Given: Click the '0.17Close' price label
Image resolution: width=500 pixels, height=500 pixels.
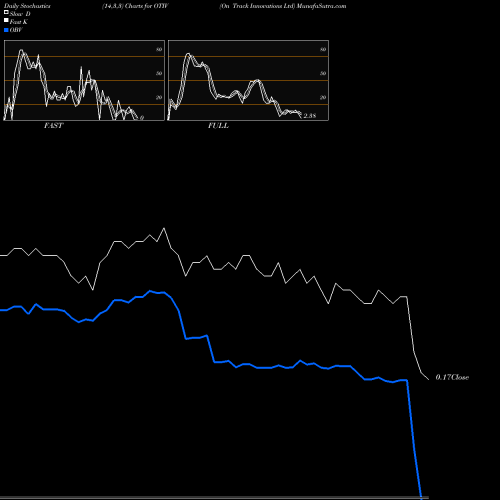Looking at the screenshot, I should (452, 377).
